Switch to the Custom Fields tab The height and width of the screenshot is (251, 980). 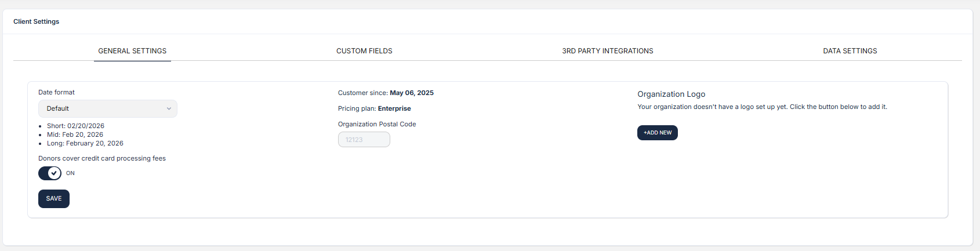364,51
